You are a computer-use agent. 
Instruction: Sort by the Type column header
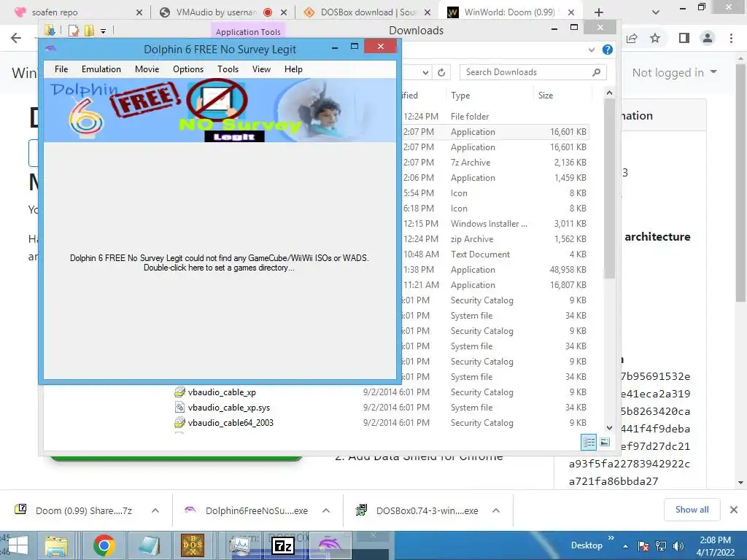(460, 96)
